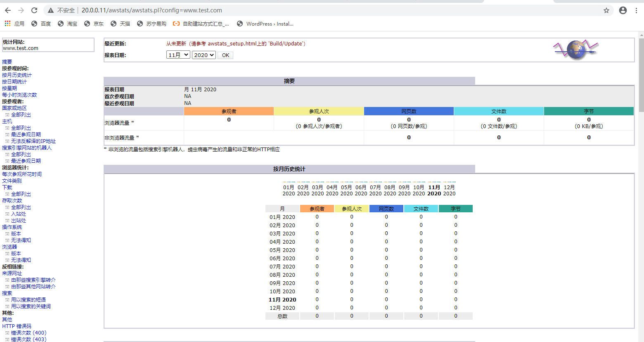Viewport: 644px width, 342px height.
Task: Click the 参观者 column header in summary
Action: (x=229, y=111)
